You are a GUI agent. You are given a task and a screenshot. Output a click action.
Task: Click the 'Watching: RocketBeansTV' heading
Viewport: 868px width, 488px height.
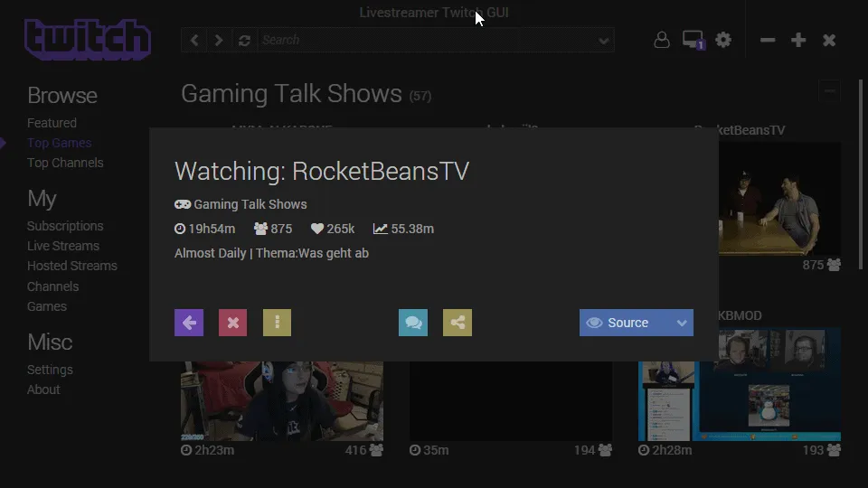[x=322, y=171]
